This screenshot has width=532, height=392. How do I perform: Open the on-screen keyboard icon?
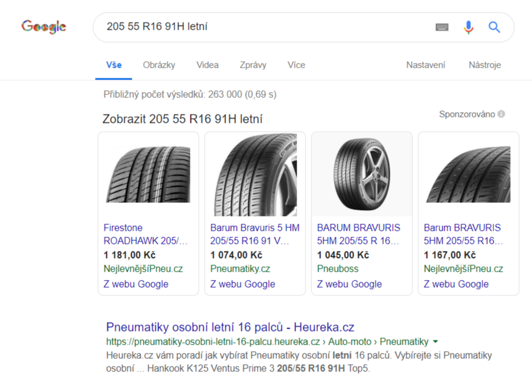[x=442, y=27]
